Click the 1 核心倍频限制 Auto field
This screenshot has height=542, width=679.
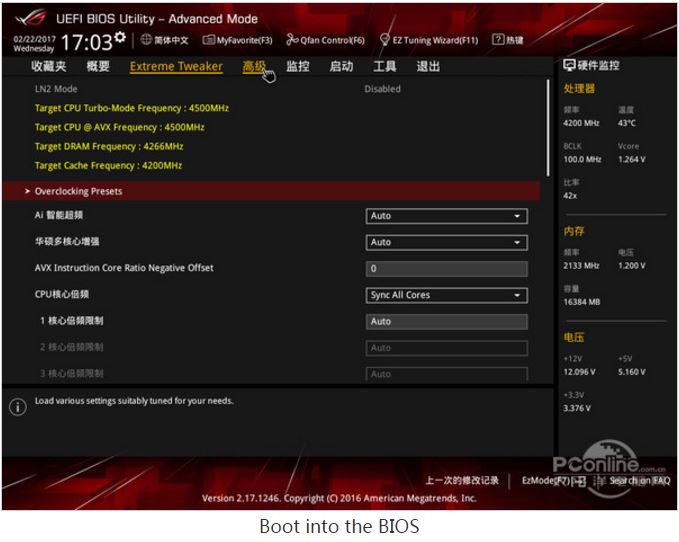pyautogui.click(x=446, y=322)
